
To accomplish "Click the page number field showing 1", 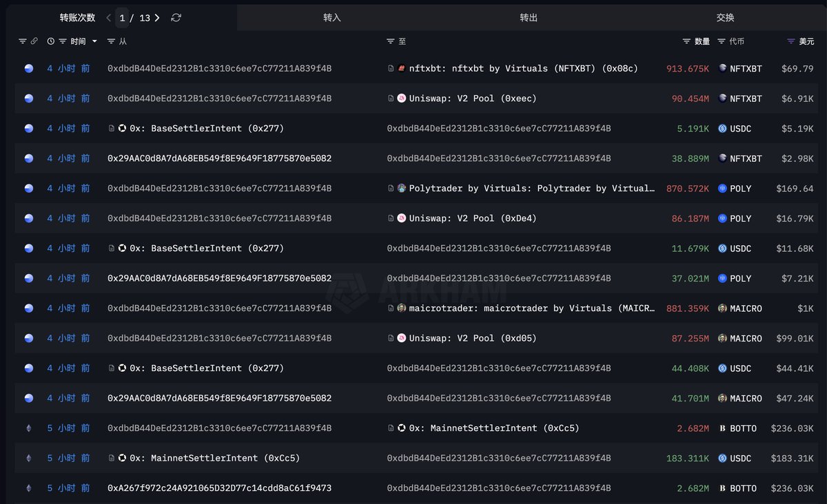I will tap(123, 17).
